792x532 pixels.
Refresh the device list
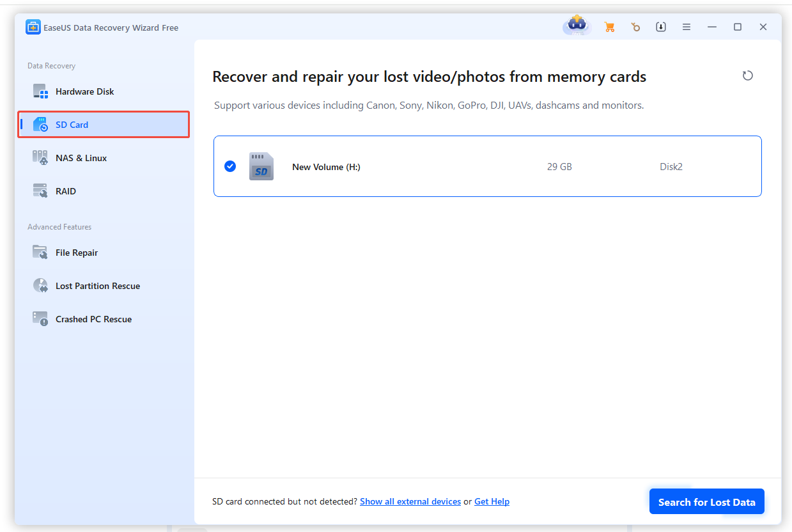coord(747,75)
